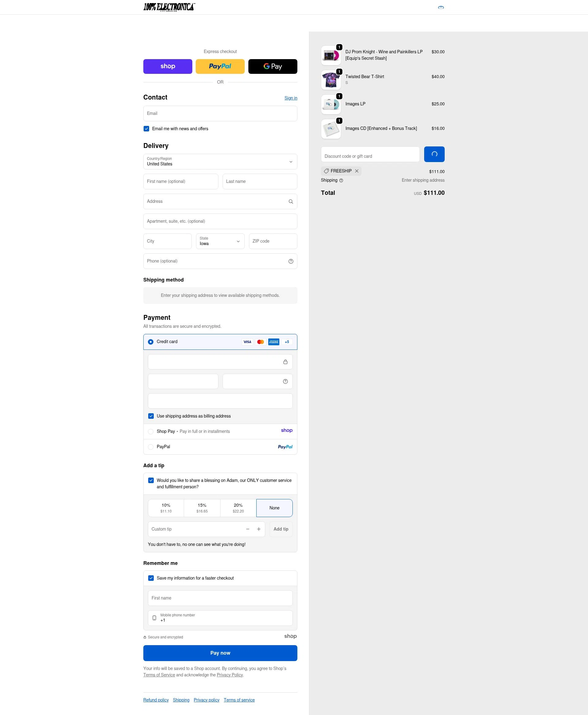This screenshot has width=588, height=715.
Task: Uncheck use shipping address as billing address
Action: (151, 416)
